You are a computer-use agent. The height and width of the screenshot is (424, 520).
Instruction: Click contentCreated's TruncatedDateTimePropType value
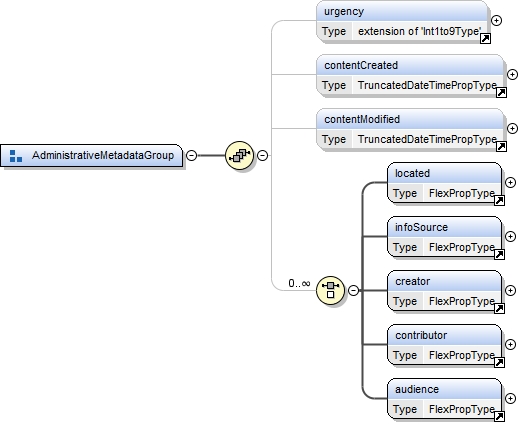[427, 85]
